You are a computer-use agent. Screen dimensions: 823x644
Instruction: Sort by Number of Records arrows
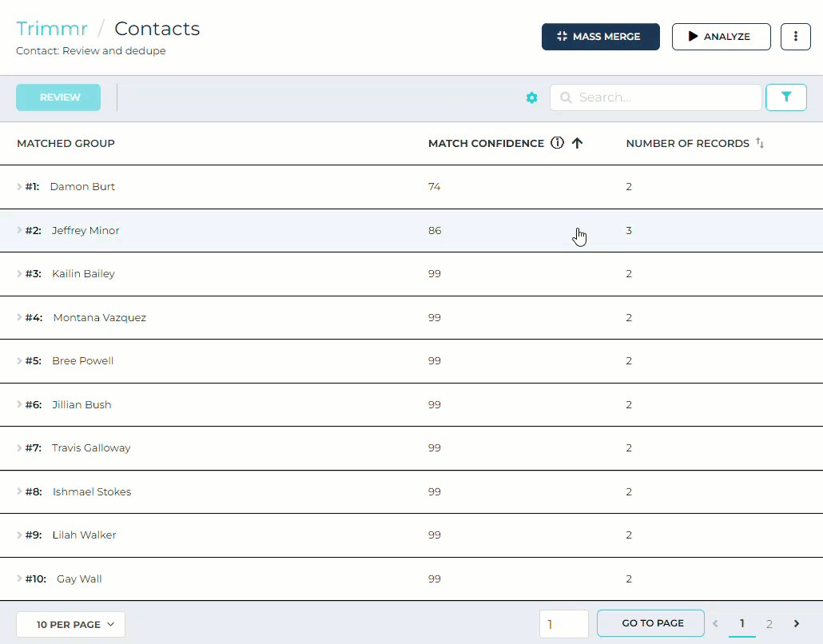tap(760, 143)
